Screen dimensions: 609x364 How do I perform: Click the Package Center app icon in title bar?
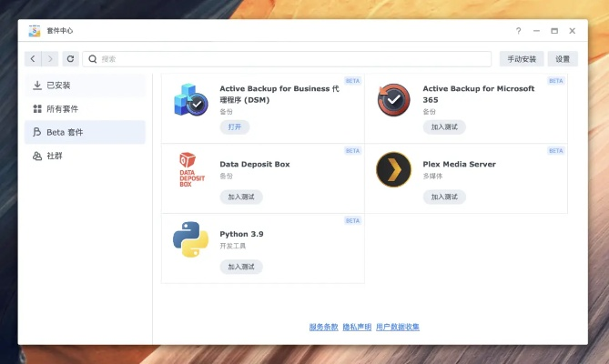point(35,31)
